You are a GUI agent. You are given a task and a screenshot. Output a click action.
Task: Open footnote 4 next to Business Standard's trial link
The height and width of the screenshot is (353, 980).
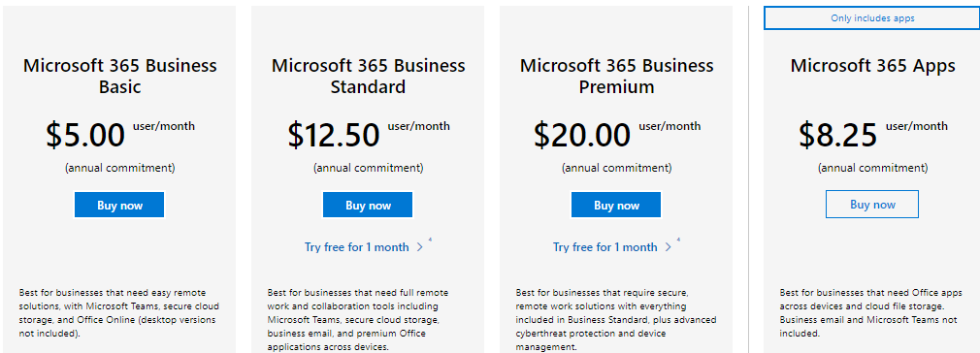[x=430, y=240]
